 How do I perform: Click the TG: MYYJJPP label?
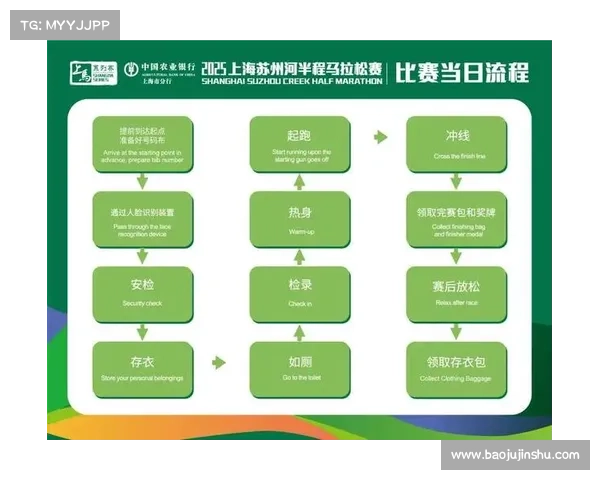tap(65, 25)
